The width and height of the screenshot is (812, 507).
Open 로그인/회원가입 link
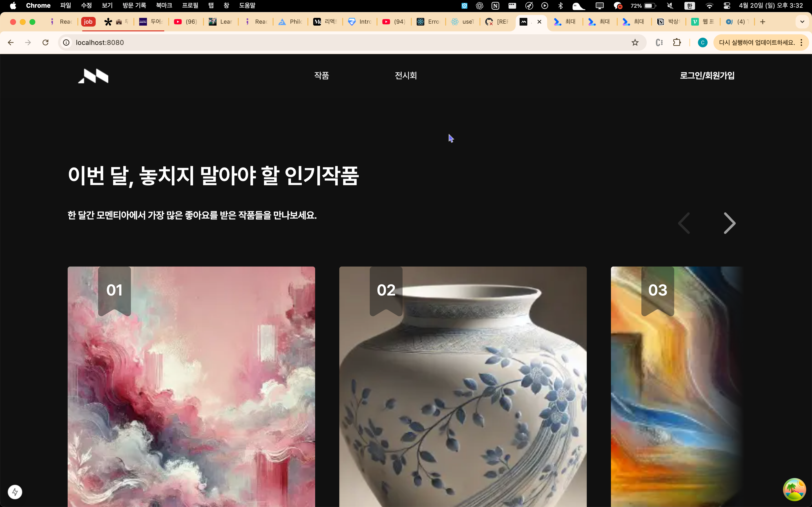tap(707, 75)
